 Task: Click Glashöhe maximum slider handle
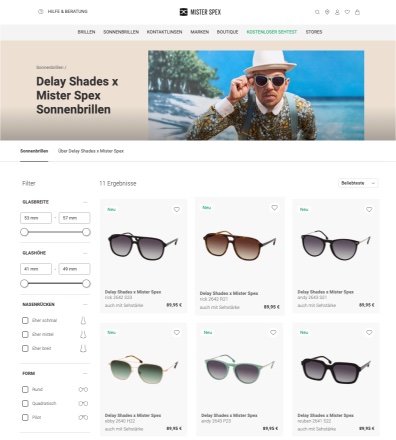coord(86,283)
